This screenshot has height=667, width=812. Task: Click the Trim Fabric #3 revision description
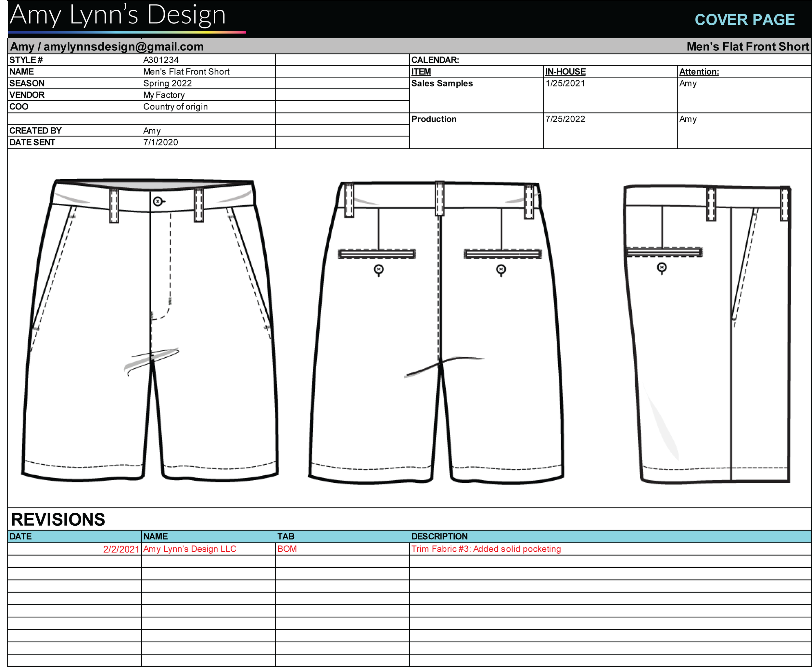pos(486,549)
